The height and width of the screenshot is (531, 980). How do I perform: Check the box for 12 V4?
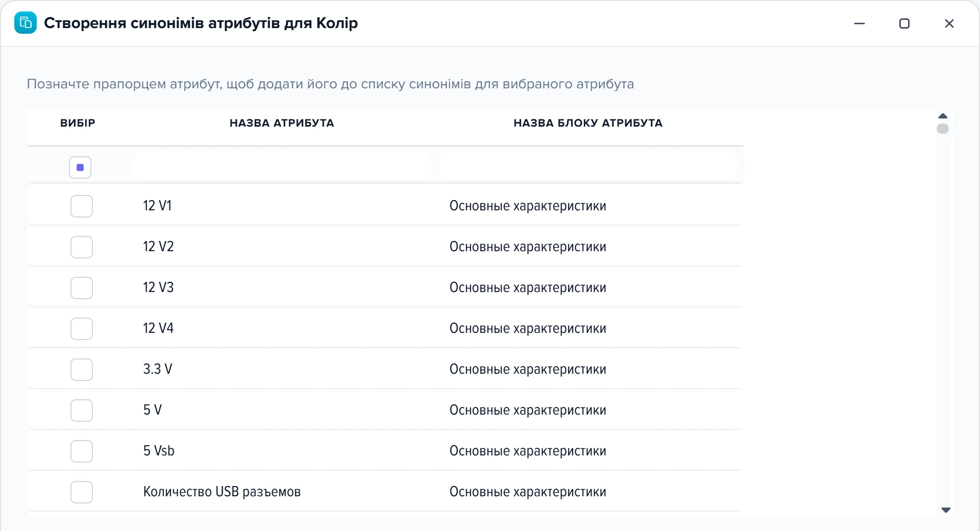pyautogui.click(x=82, y=329)
